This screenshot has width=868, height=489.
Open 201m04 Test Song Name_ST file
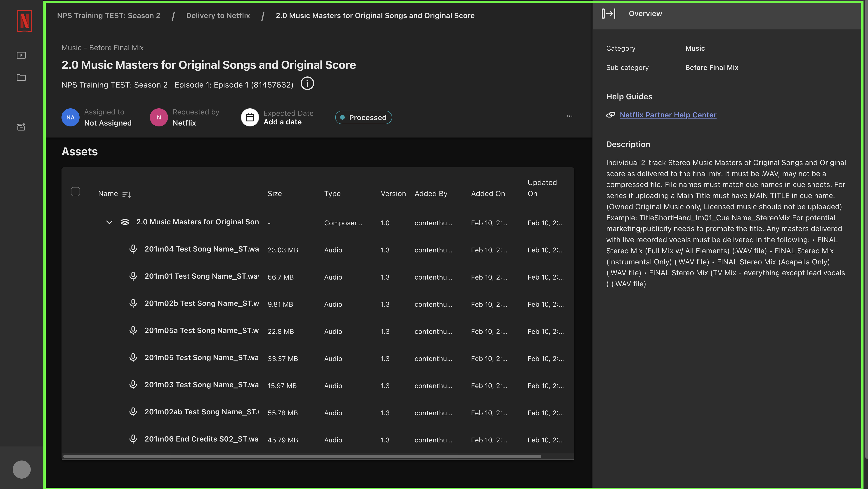tap(201, 249)
